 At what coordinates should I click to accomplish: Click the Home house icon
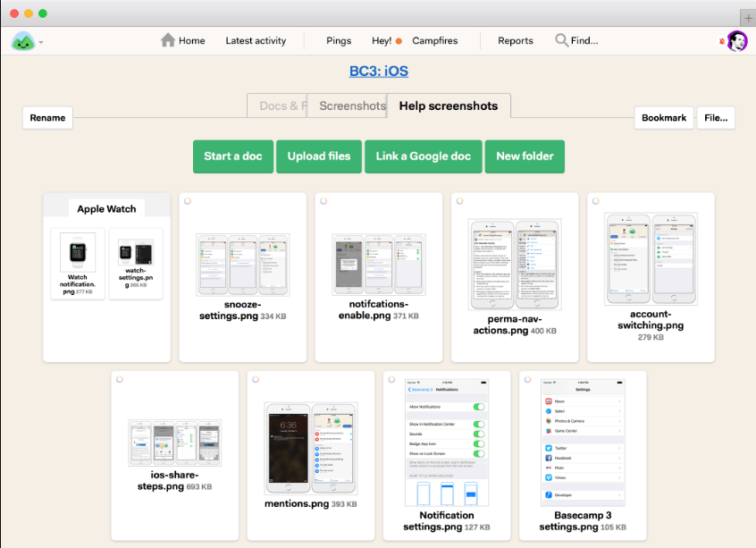[x=168, y=40]
